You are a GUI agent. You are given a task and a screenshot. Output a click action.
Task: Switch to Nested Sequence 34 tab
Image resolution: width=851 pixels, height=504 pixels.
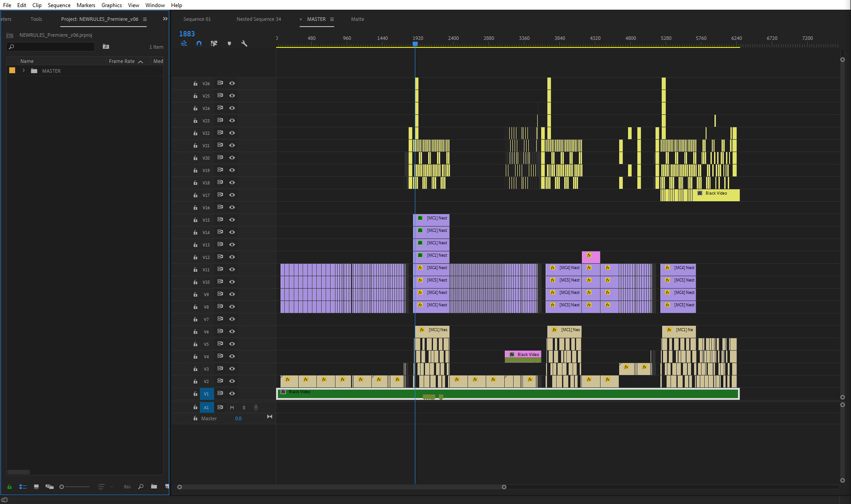[x=258, y=19]
